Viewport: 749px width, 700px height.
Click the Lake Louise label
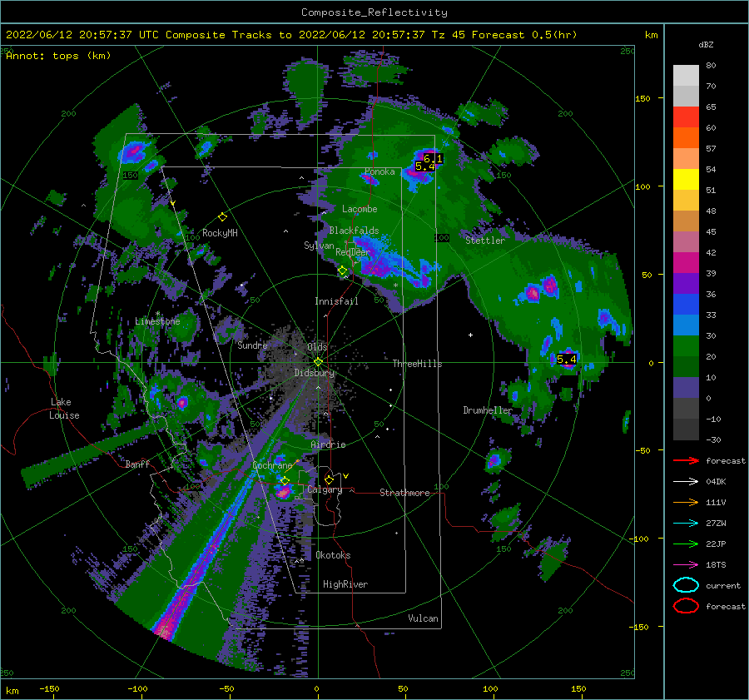click(64, 409)
